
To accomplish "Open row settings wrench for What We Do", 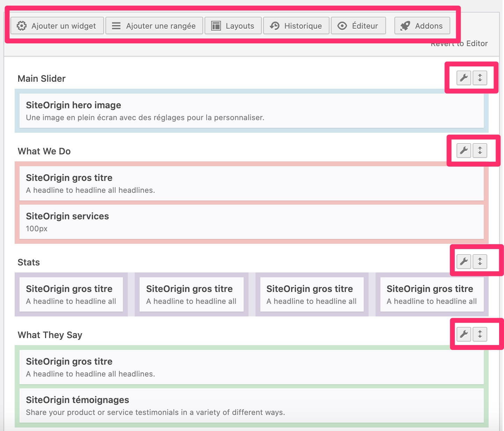I will 464,151.
